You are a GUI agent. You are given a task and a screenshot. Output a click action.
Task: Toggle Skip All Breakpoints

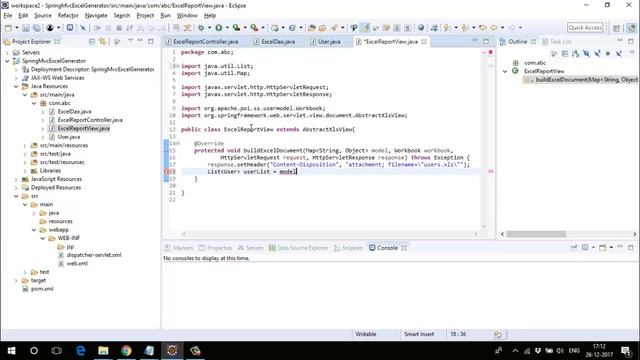tap(83, 28)
